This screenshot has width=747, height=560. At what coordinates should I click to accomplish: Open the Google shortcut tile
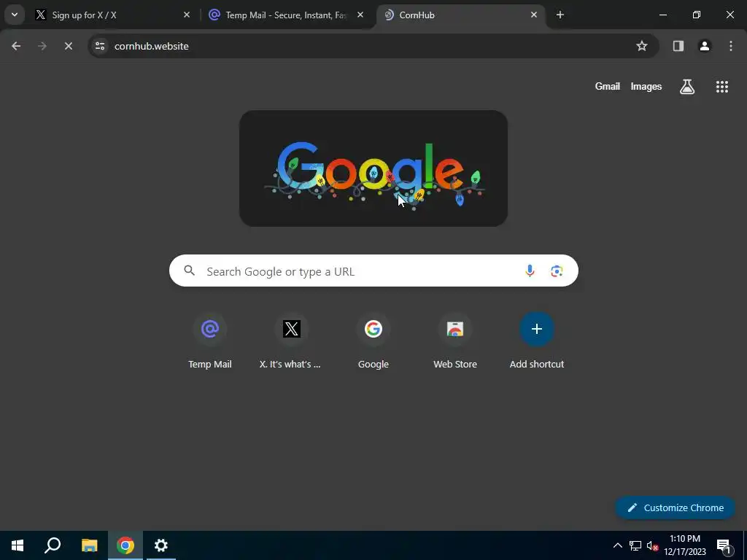pyautogui.click(x=373, y=341)
